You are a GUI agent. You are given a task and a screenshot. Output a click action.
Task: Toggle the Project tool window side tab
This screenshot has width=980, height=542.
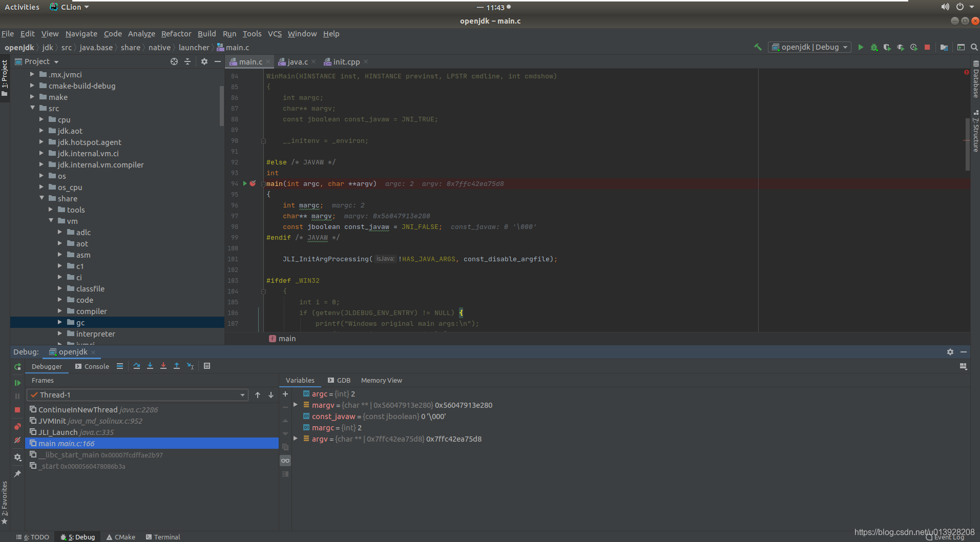(5, 78)
